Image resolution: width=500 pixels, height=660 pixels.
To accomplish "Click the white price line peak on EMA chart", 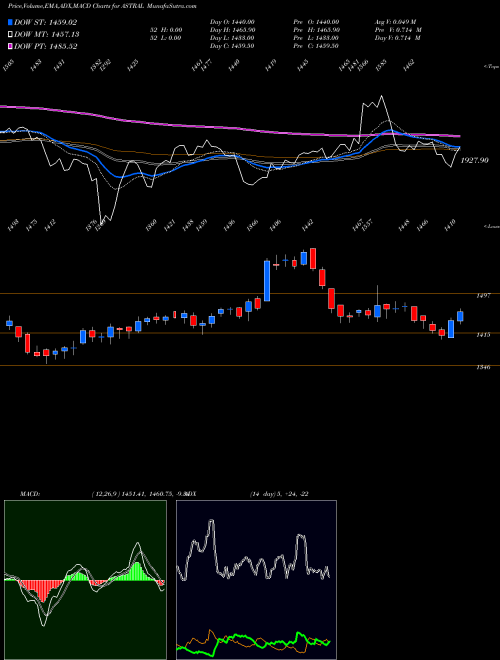I will point(382,97).
